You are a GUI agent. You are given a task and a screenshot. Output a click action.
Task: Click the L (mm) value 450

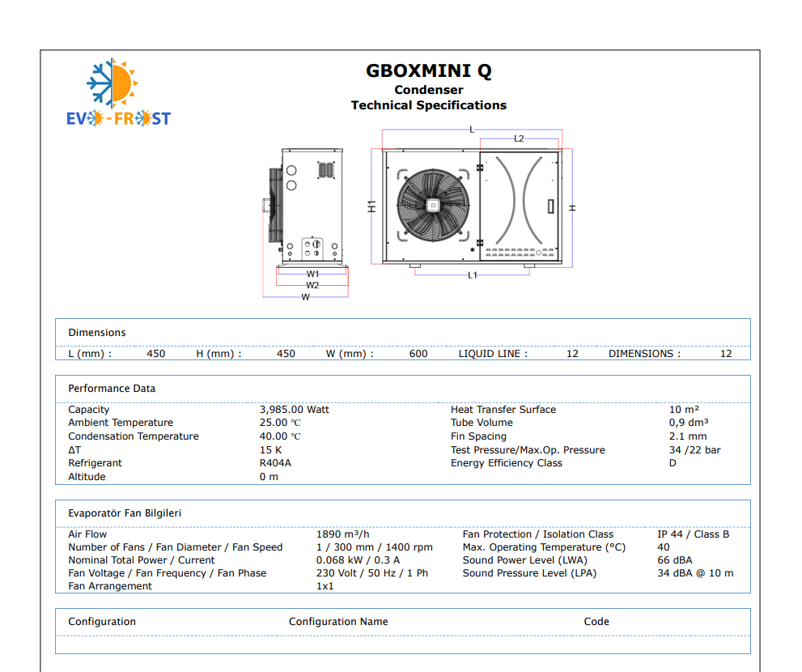click(156, 354)
